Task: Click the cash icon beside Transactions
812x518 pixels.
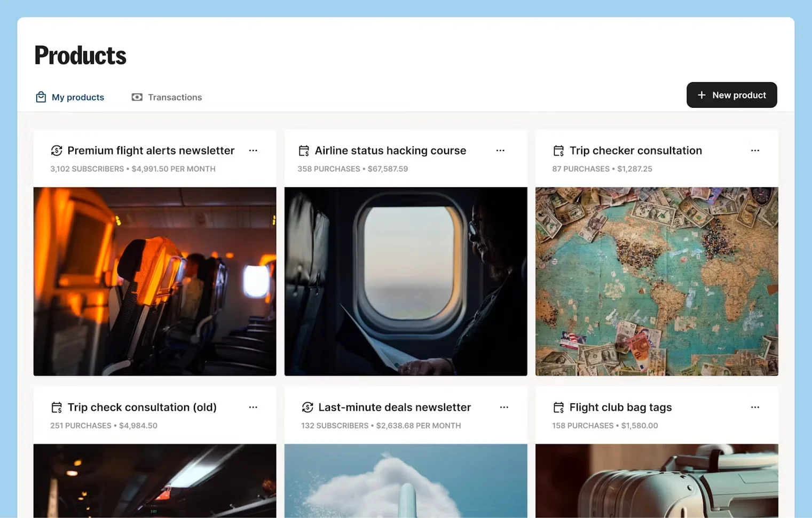Action: (x=137, y=97)
